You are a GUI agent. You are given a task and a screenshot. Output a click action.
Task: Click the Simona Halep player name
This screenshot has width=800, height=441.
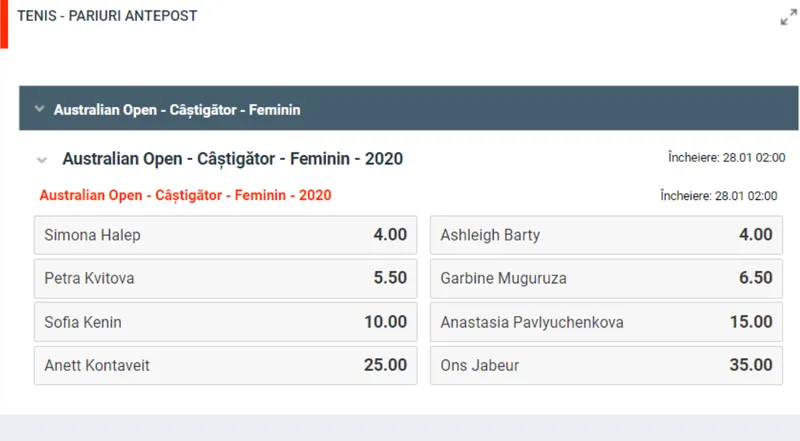point(93,235)
